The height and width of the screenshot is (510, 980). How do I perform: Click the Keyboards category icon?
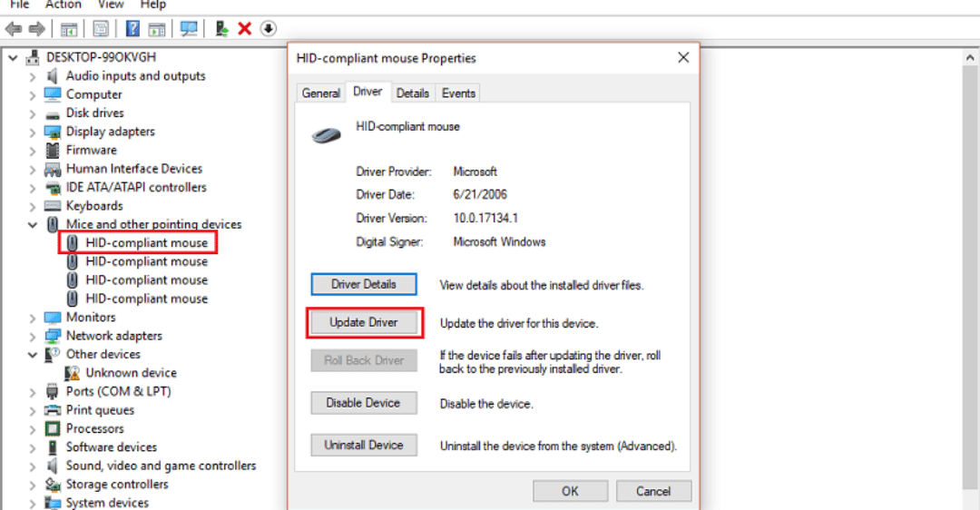pyautogui.click(x=53, y=206)
